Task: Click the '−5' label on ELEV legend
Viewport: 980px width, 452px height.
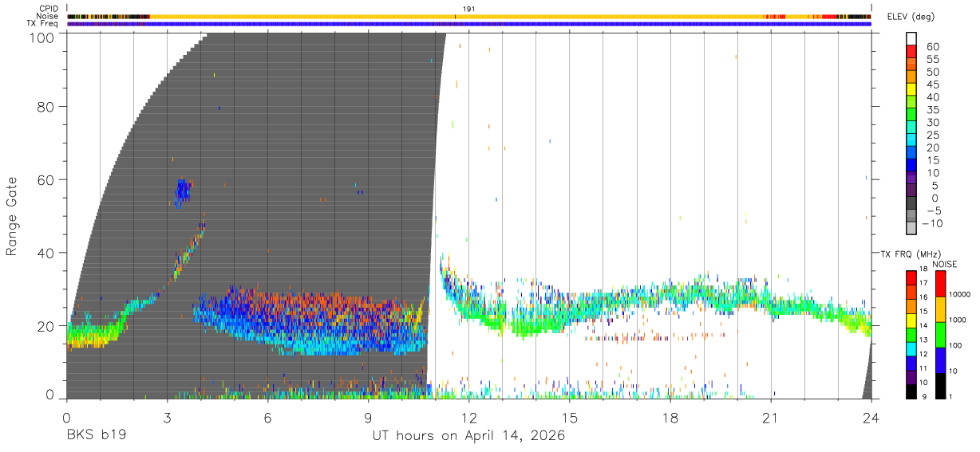Action: [x=933, y=210]
